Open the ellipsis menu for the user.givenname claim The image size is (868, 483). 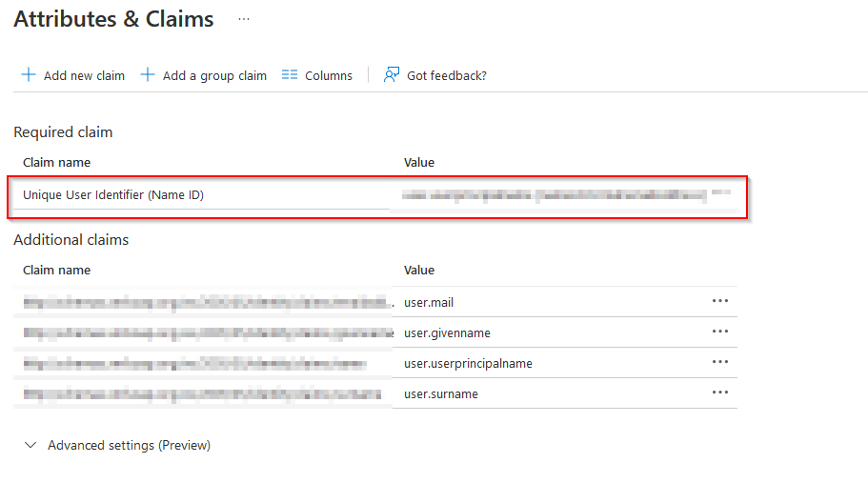click(719, 332)
